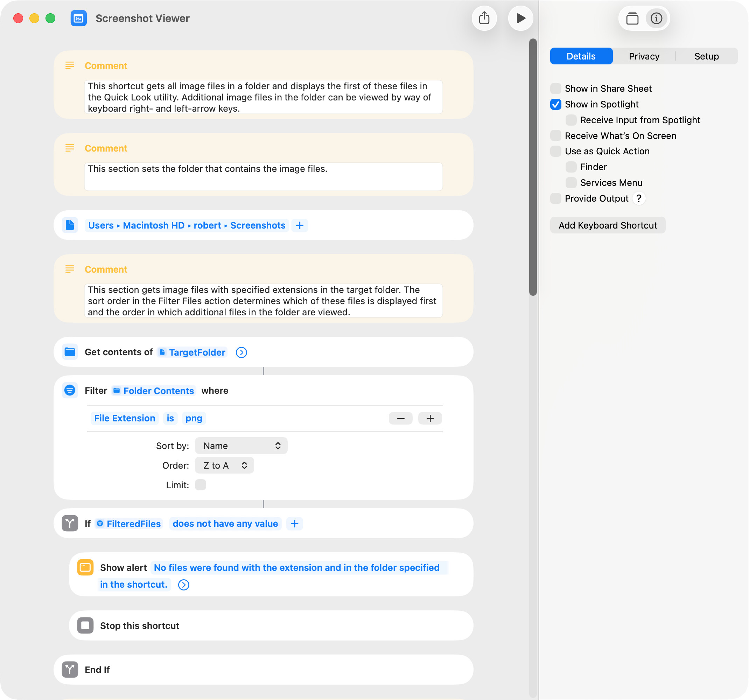Click the Show alert action icon
Image resolution: width=749 pixels, height=700 pixels.
85,567
